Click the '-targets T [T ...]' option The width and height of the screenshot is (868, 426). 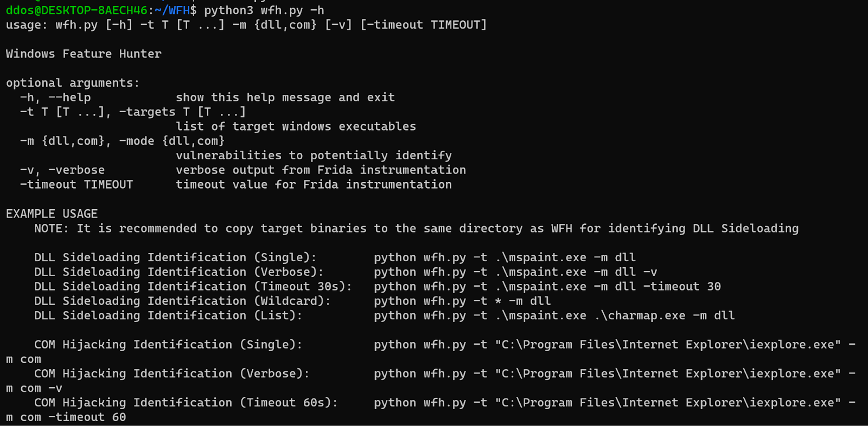tap(182, 112)
